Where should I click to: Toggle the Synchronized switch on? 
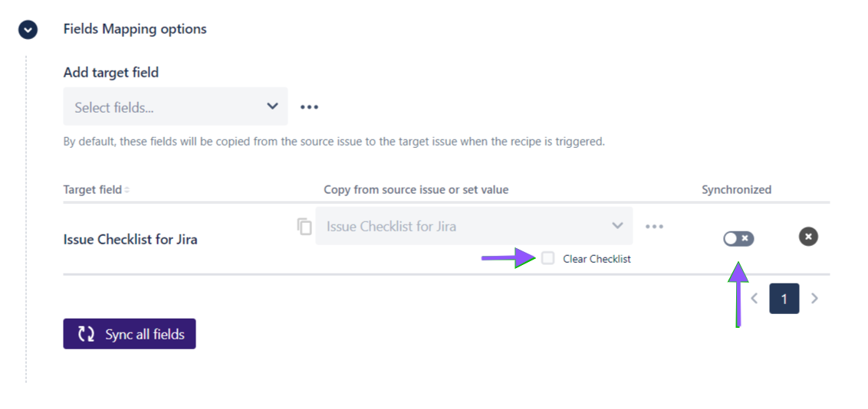point(738,239)
